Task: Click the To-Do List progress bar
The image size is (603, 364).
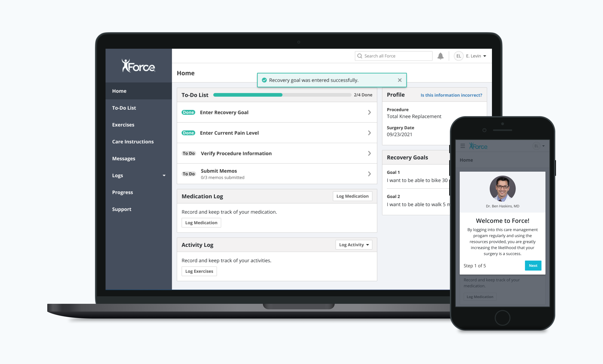Action: [282, 95]
